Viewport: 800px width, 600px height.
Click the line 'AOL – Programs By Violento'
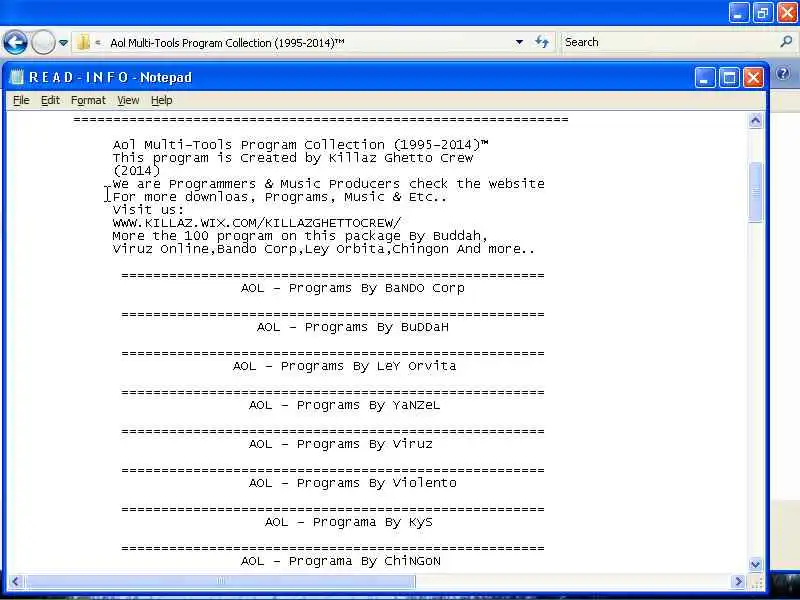point(353,483)
